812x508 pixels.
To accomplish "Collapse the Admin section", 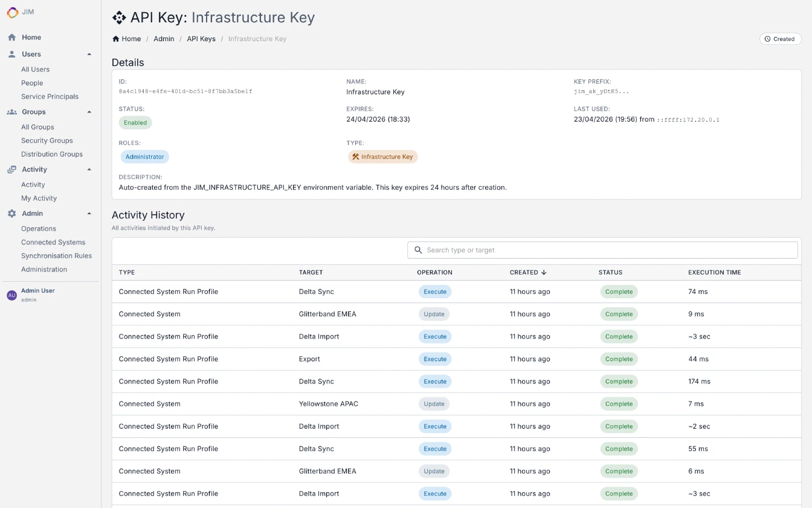I will [89, 213].
